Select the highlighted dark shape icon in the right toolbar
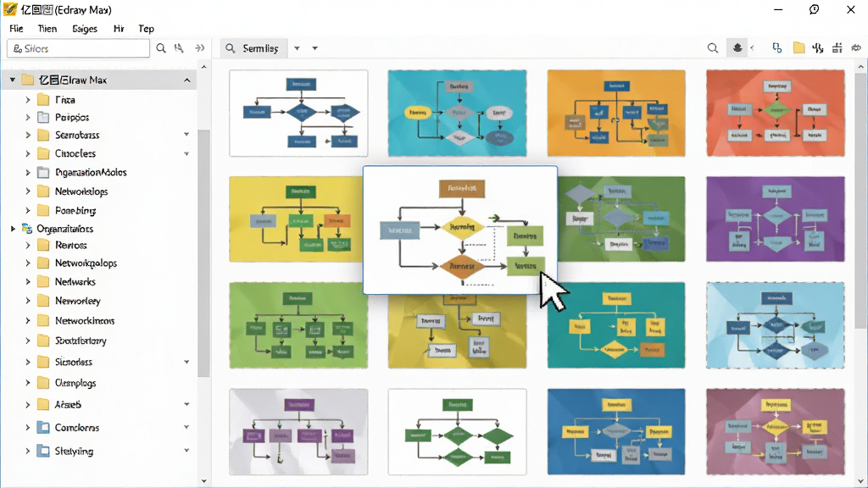868x488 pixels. tap(737, 48)
